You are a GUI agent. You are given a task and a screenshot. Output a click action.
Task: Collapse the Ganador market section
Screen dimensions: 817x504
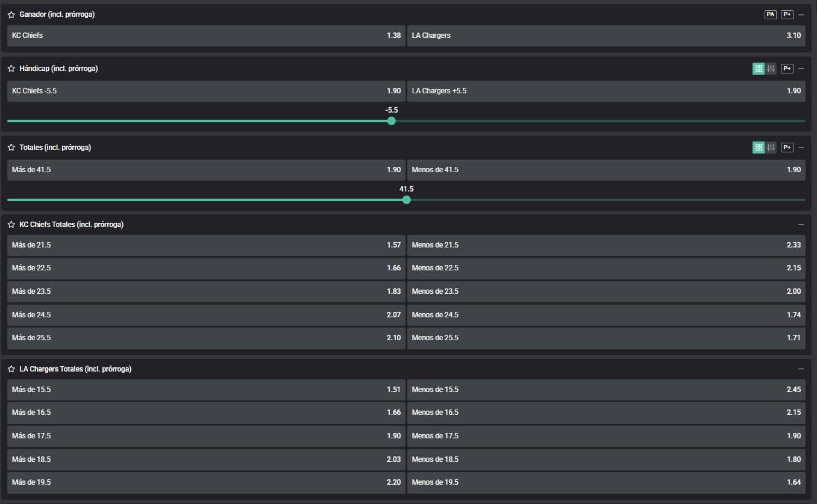(x=801, y=14)
